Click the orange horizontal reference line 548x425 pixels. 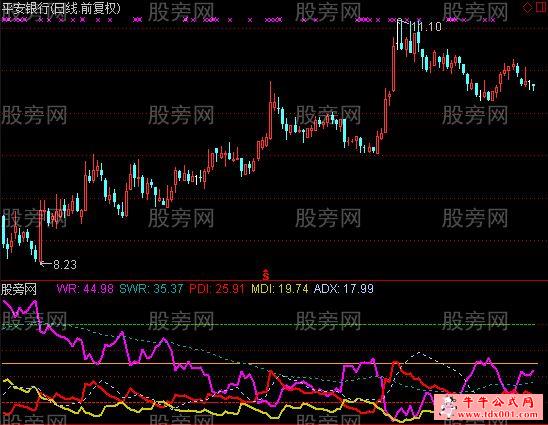(269, 364)
